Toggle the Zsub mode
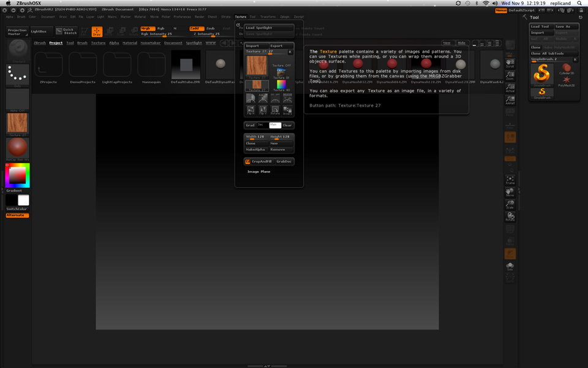588x368 pixels. 210,29
